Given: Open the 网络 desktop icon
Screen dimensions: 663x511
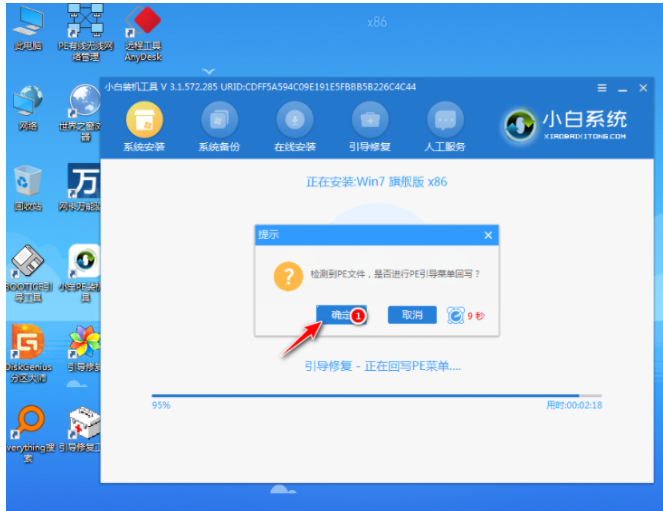Looking at the screenshot, I should coord(28,108).
